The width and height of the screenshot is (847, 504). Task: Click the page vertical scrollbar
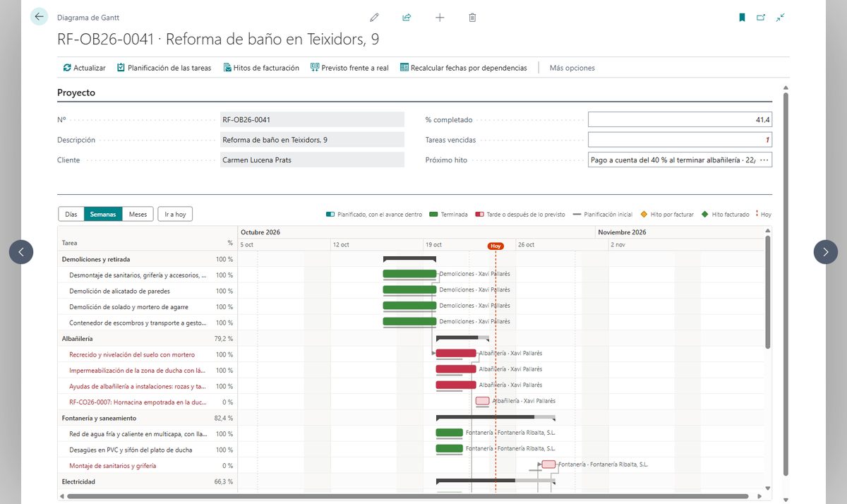point(787,282)
